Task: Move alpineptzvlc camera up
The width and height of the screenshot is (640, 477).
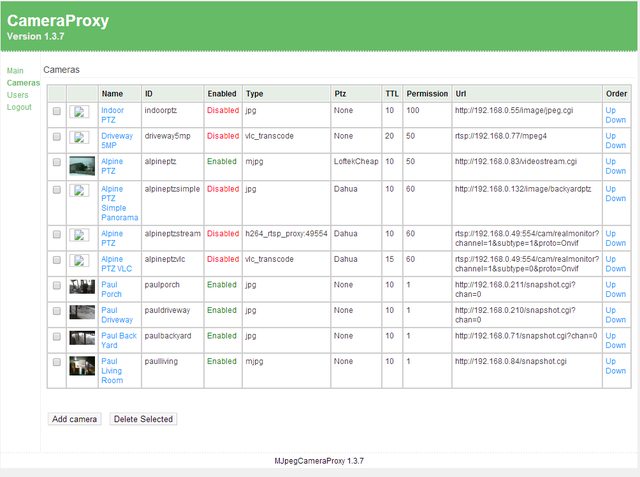Action: (611, 259)
